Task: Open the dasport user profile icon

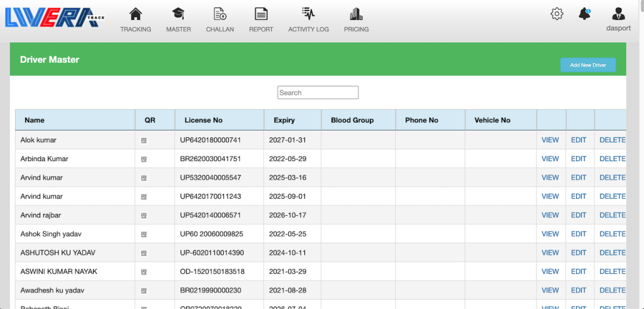Action: (x=618, y=14)
